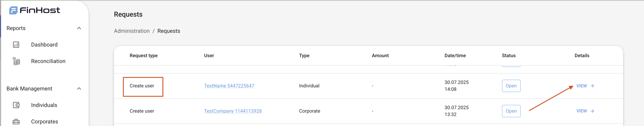Open the TestCompany 1144113928 user link

point(233,111)
